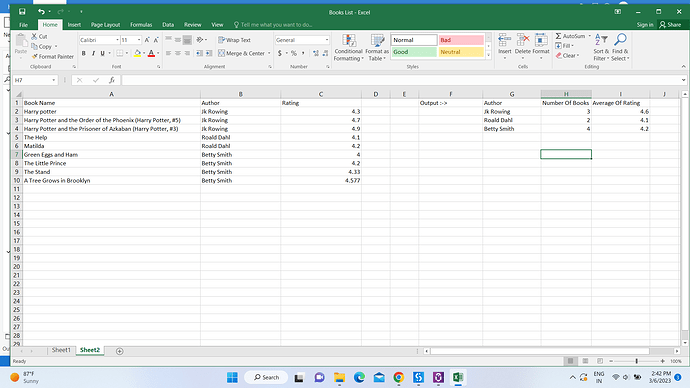Toggle Italic formatting

(x=93, y=53)
